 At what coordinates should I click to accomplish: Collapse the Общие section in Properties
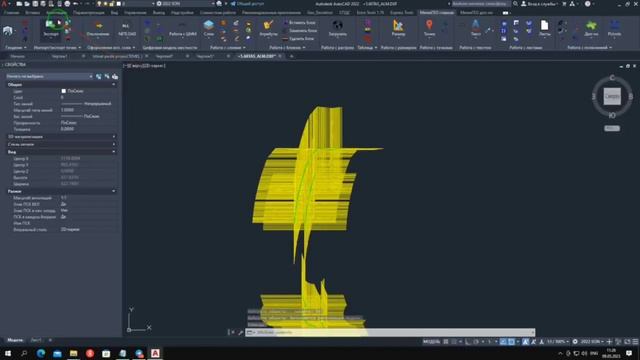tap(113, 84)
